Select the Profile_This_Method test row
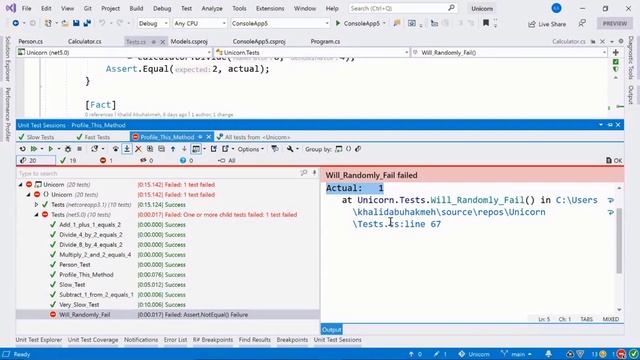The width and height of the screenshot is (640, 360). [168, 275]
